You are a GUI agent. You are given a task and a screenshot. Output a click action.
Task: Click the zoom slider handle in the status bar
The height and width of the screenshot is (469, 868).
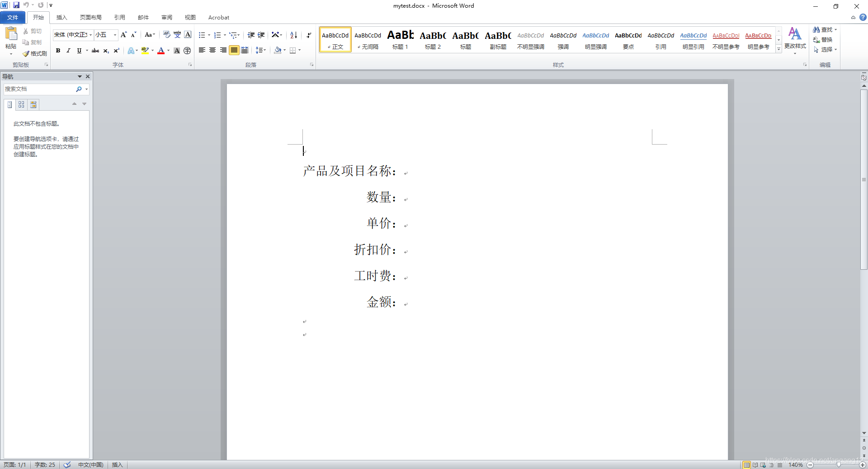(x=839, y=465)
